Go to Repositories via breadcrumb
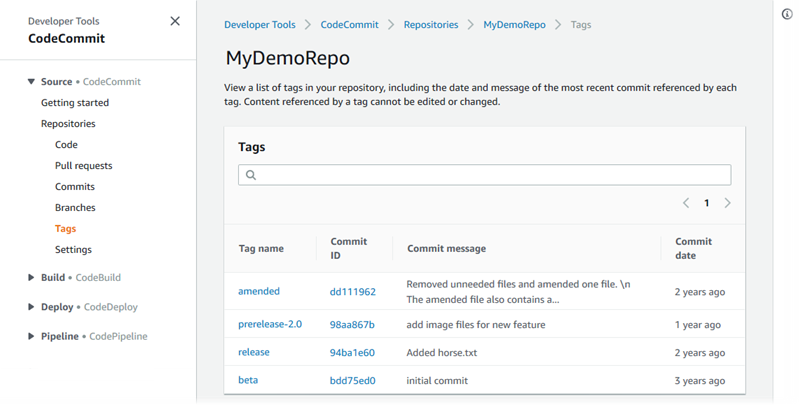 (x=431, y=25)
